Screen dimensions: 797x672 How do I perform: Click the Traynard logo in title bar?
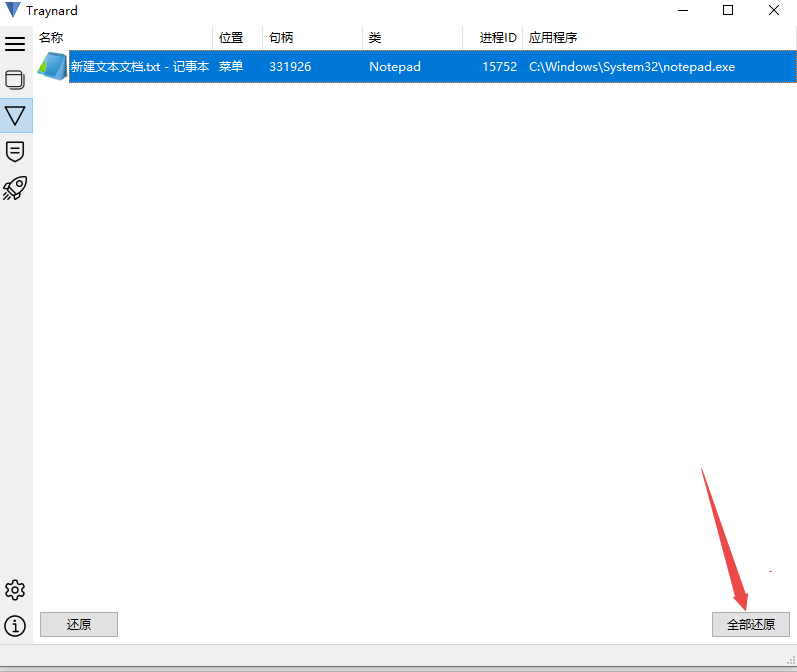13,11
